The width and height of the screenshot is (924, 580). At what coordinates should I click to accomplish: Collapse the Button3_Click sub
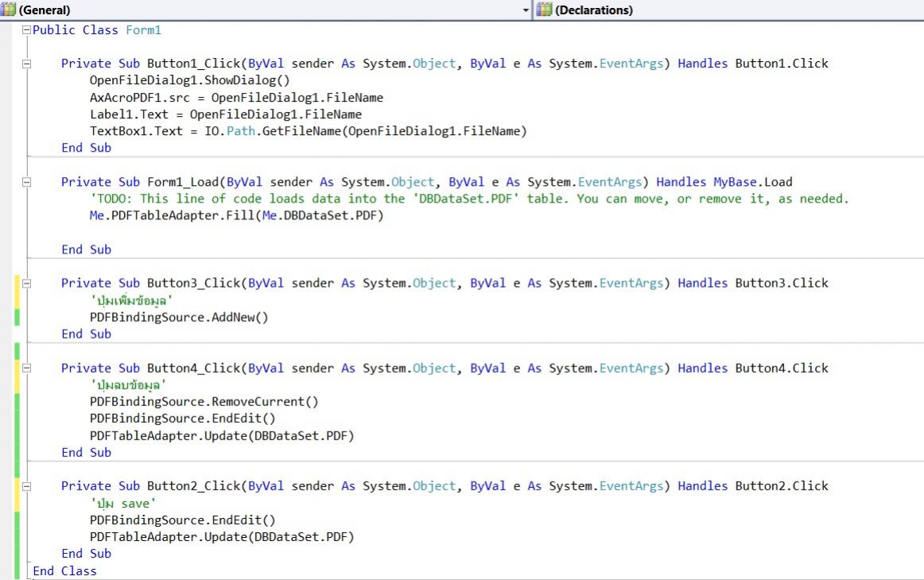click(x=26, y=283)
